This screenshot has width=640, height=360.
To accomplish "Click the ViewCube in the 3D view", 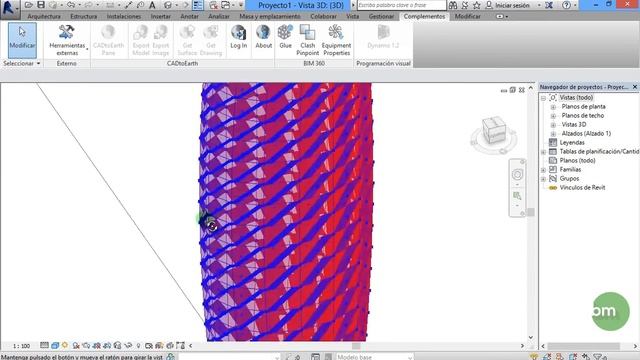I will pyautogui.click(x=494, y=131).
